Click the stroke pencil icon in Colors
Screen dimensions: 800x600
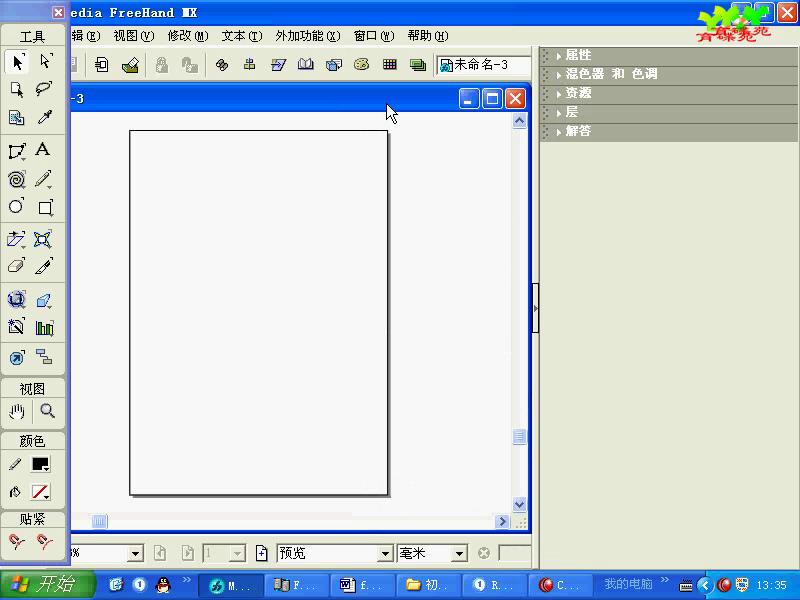(15, 464)
